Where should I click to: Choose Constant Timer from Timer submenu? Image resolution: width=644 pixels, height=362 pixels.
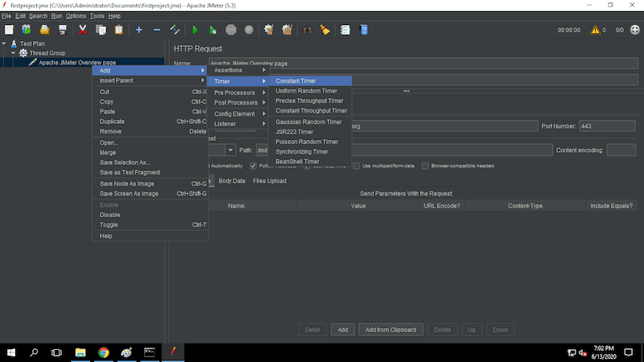[310, 81]
